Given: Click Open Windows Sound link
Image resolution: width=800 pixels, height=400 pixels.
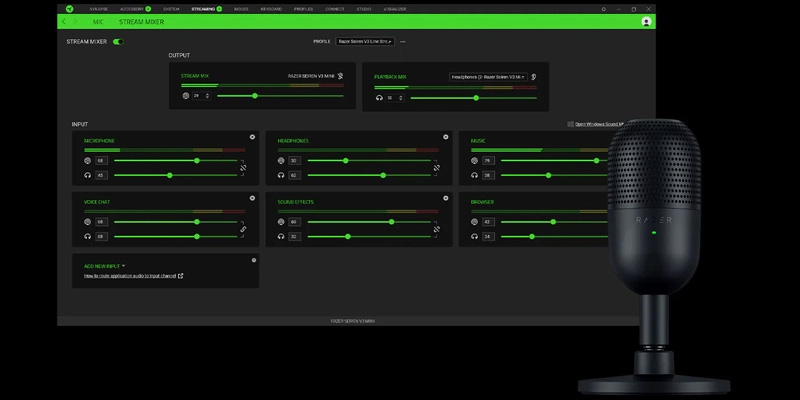Looking at the screenshot, I should pos(597,124).
